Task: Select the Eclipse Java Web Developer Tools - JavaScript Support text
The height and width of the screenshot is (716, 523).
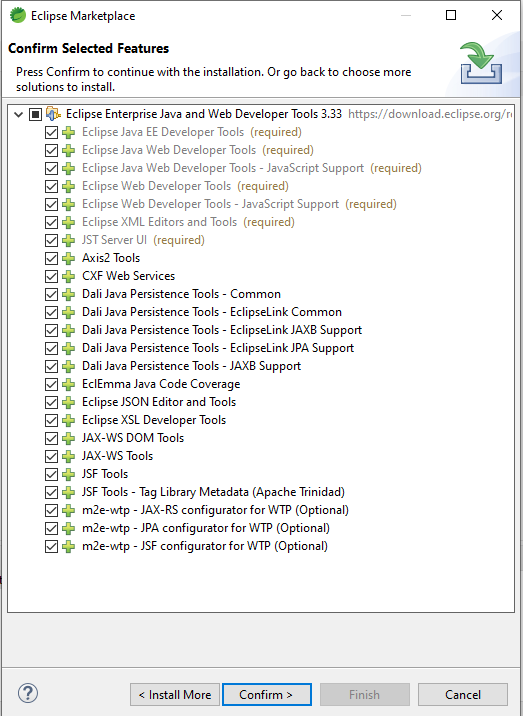Action: tap(223, 168)
